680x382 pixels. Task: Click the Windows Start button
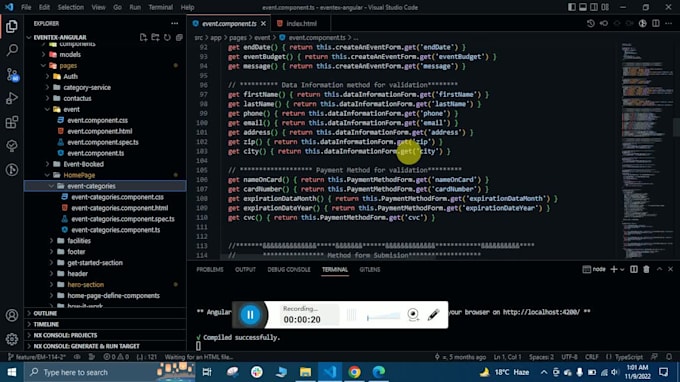[x=12, y=372]
